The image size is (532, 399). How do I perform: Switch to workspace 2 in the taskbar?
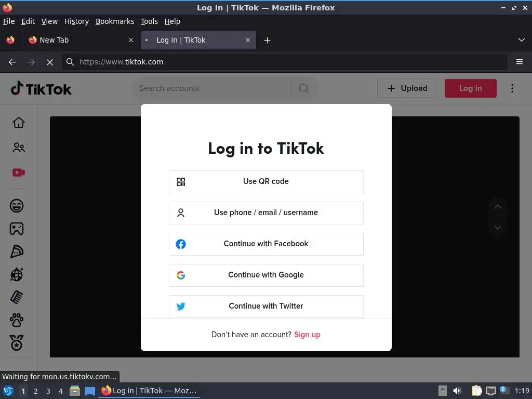tap(36, 391)
